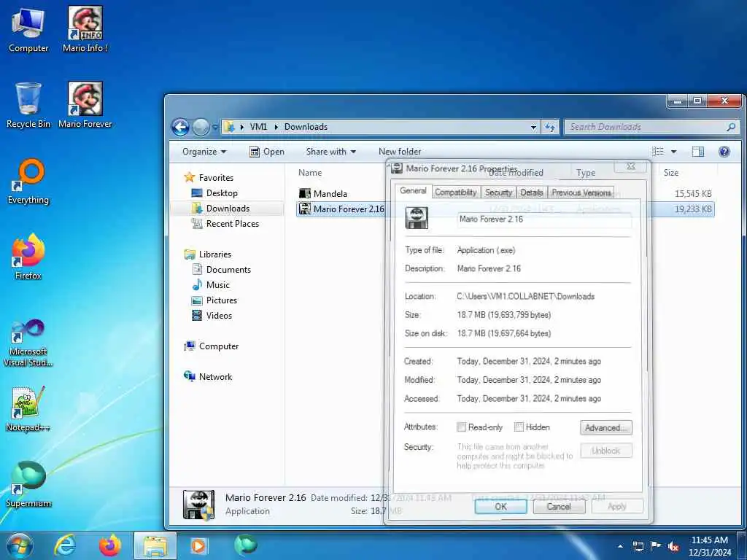Select the Firefox desktop shortcut
The image size is (747, 560).
click(28, 257)
